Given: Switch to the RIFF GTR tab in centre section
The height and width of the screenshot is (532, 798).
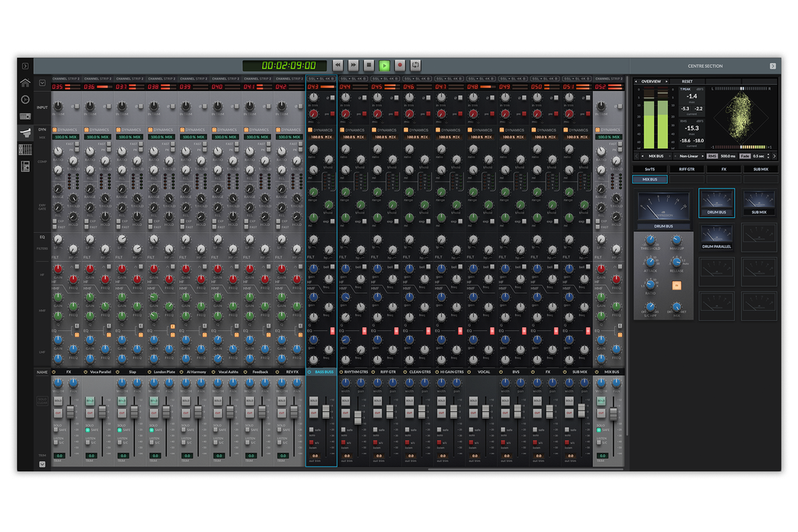Looking at the screenshot, I should point(687,169).
